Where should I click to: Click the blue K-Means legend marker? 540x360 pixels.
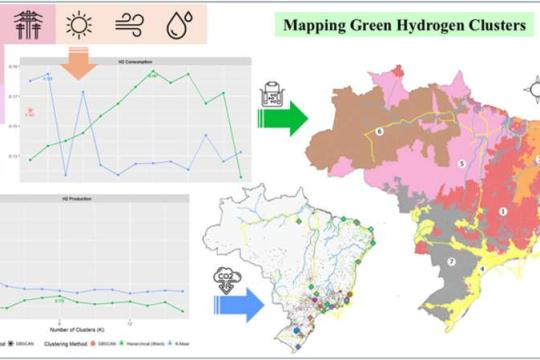click(170, 343)
